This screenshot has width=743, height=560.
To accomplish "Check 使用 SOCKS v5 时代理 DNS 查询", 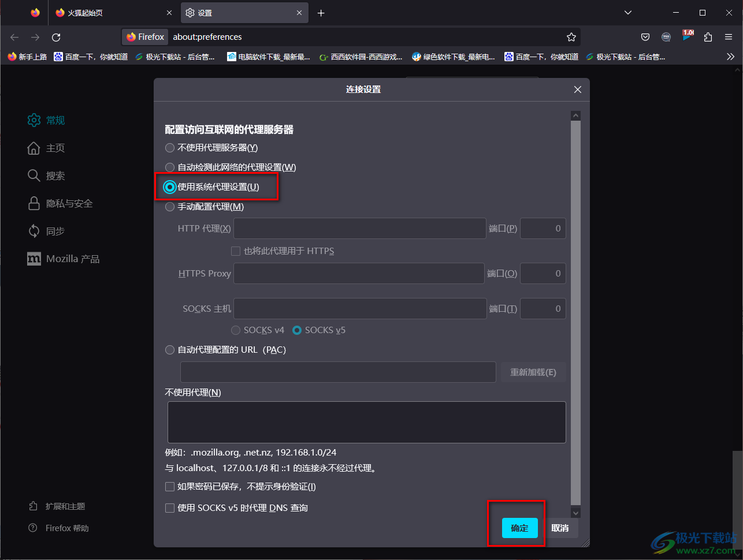I will pyautogui.click(x=170, y=508).
